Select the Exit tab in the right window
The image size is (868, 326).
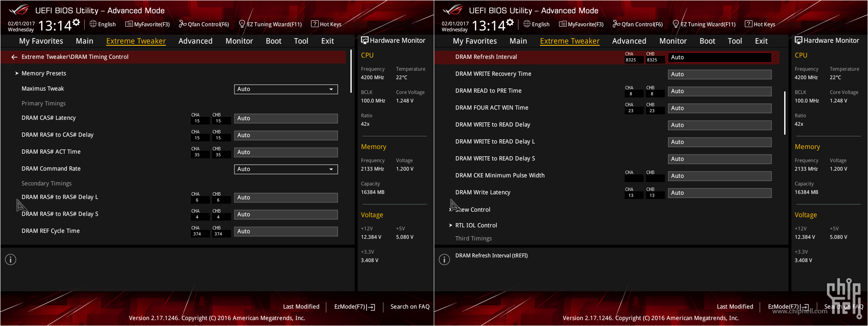point(761,41)
